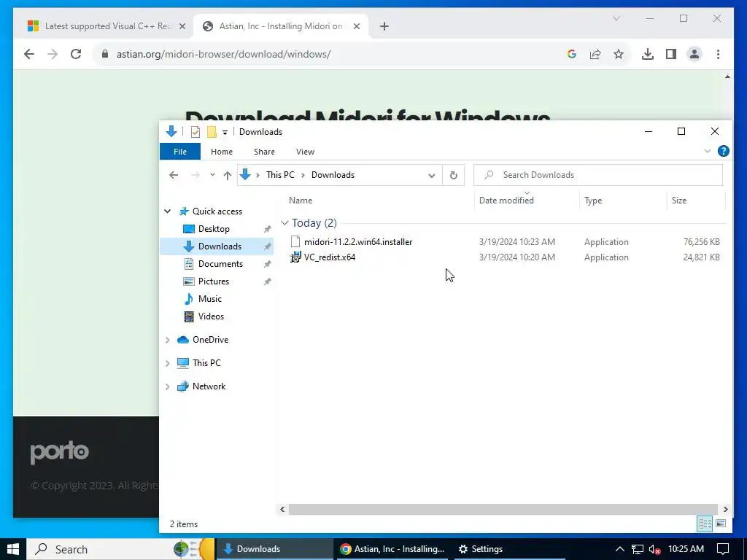
Task: Sort by Date modified column
Action: pos(506,201)
